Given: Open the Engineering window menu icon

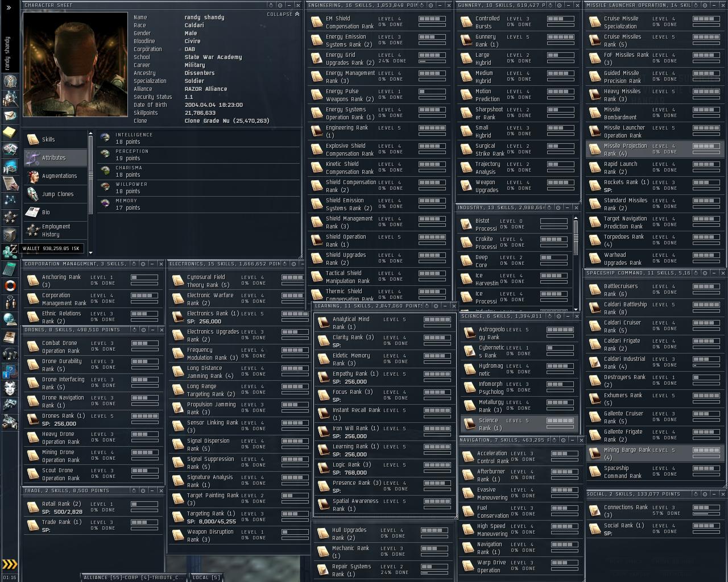Looking at the screenshot, I should [421, 5].
